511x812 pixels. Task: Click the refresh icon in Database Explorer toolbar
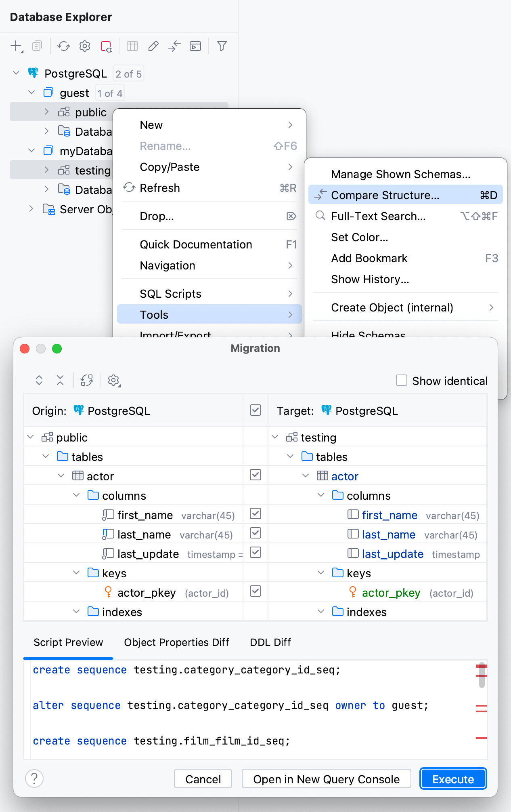pyautogui.click(x=63, y=46)
